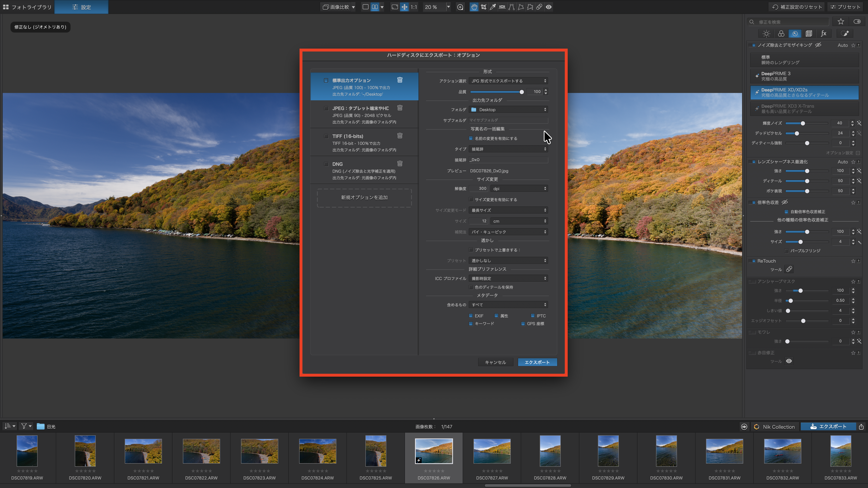Screen dimensions: 868x488
Task: Open the fx effects palette
Action: tap(823, 34)
